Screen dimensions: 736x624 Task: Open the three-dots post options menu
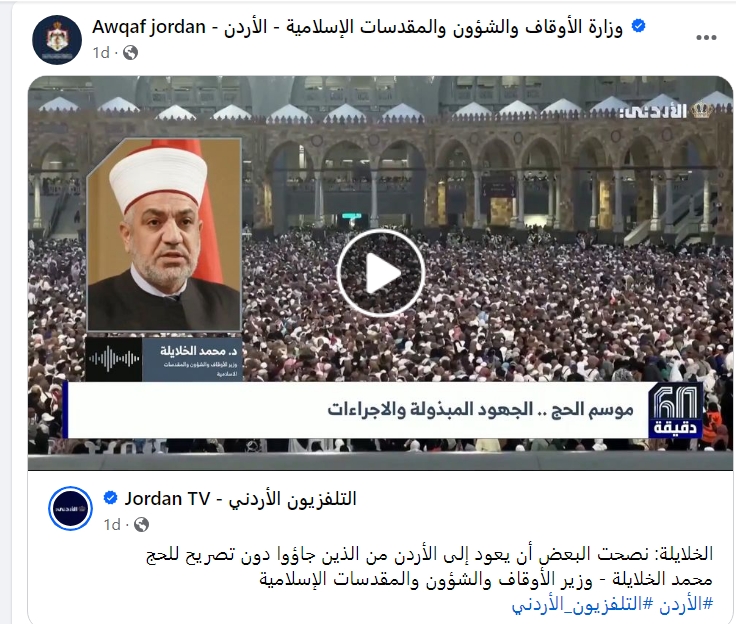click(706, 38)
